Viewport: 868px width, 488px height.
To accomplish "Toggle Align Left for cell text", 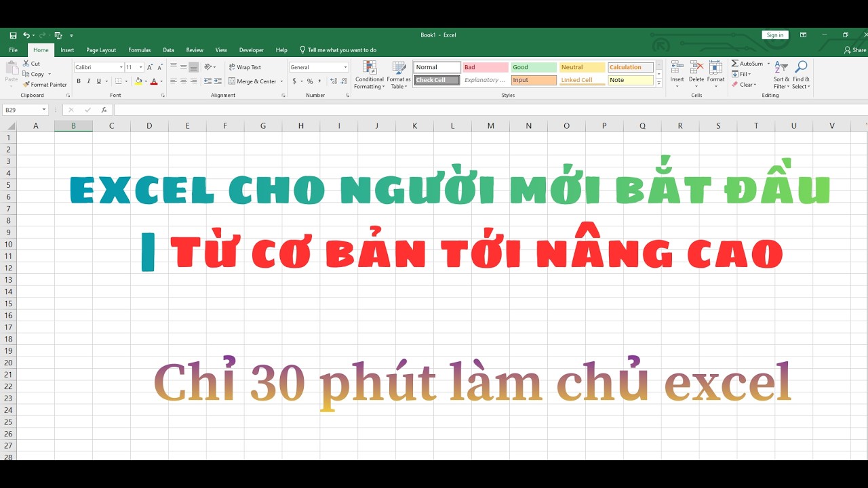I will [173, 81].
